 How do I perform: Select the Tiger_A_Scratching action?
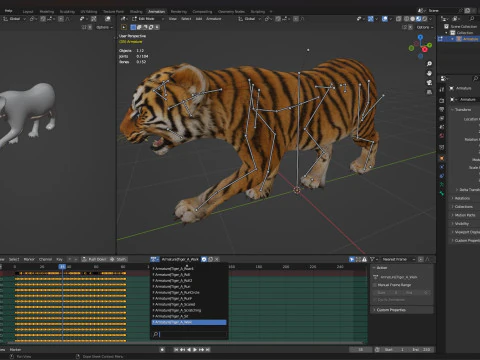pos(189,310)
